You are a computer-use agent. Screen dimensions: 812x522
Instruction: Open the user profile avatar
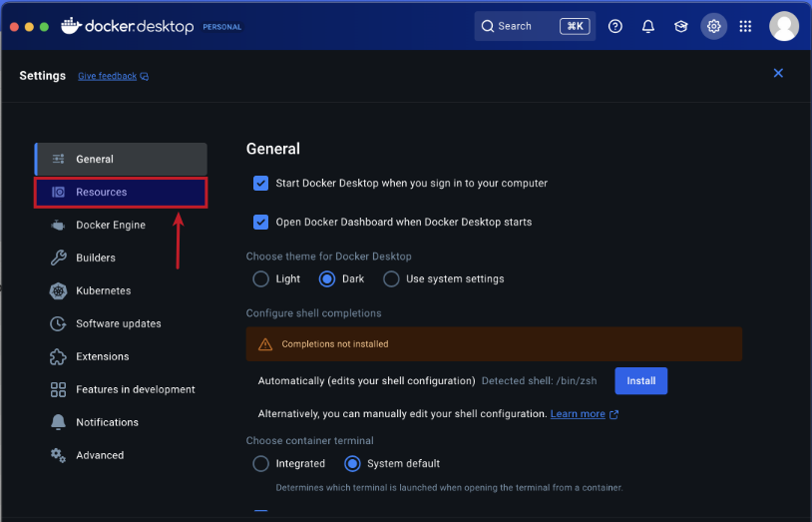(x=783, y=26)
